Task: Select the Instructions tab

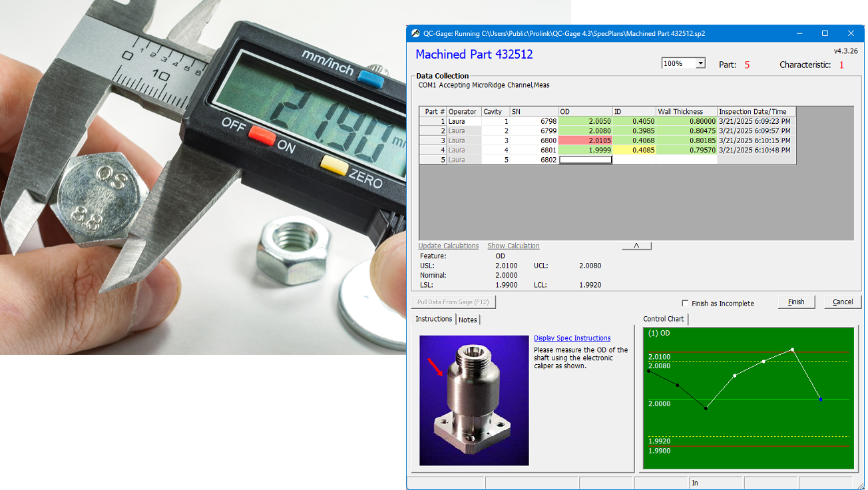Action: (x=433, y=320)
